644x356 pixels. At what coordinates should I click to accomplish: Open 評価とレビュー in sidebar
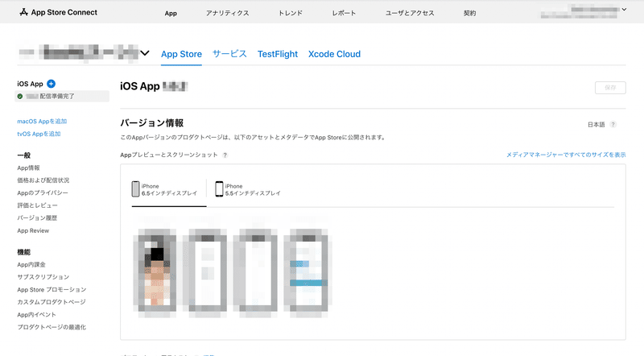pos(37,205)
